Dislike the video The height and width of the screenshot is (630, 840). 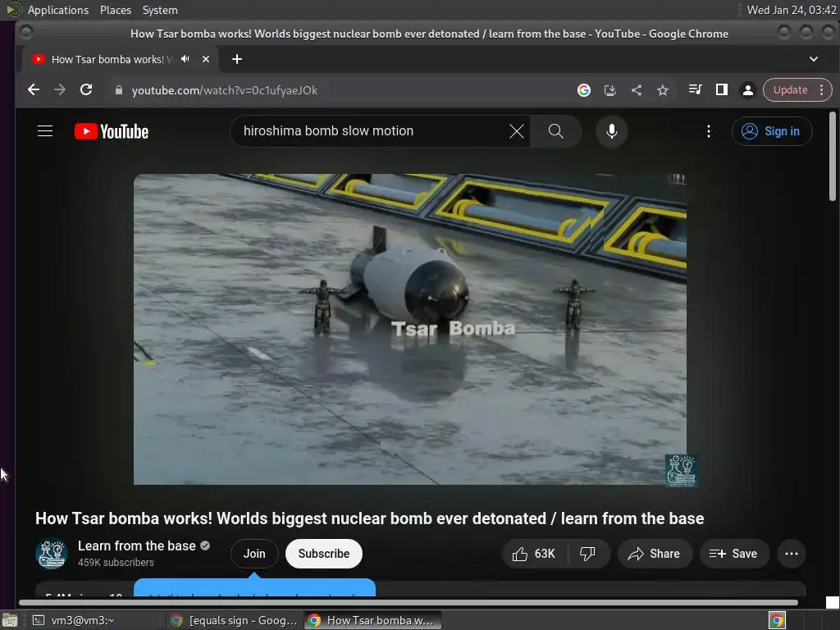[x=587, y=554]
